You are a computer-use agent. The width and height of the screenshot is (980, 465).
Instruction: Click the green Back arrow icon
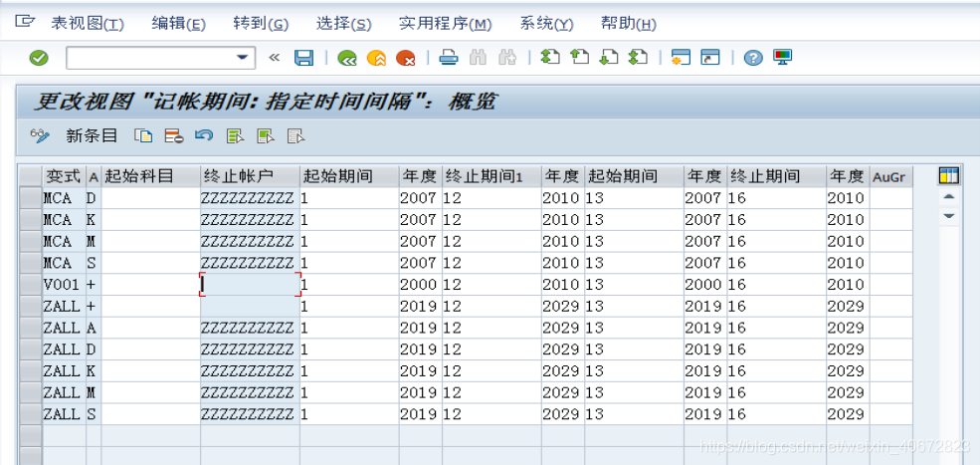[x=347, y=58]
